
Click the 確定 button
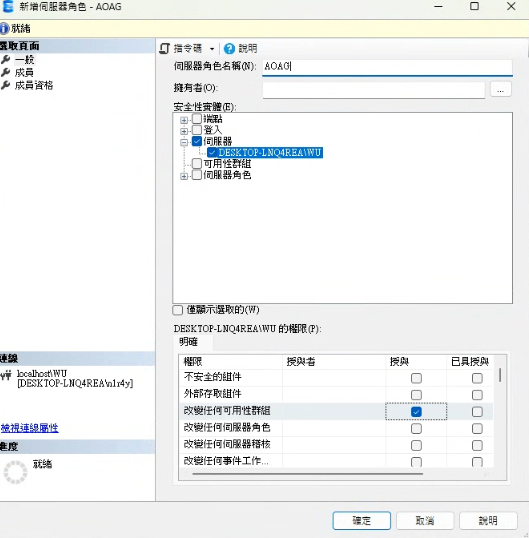pos(362,520)
